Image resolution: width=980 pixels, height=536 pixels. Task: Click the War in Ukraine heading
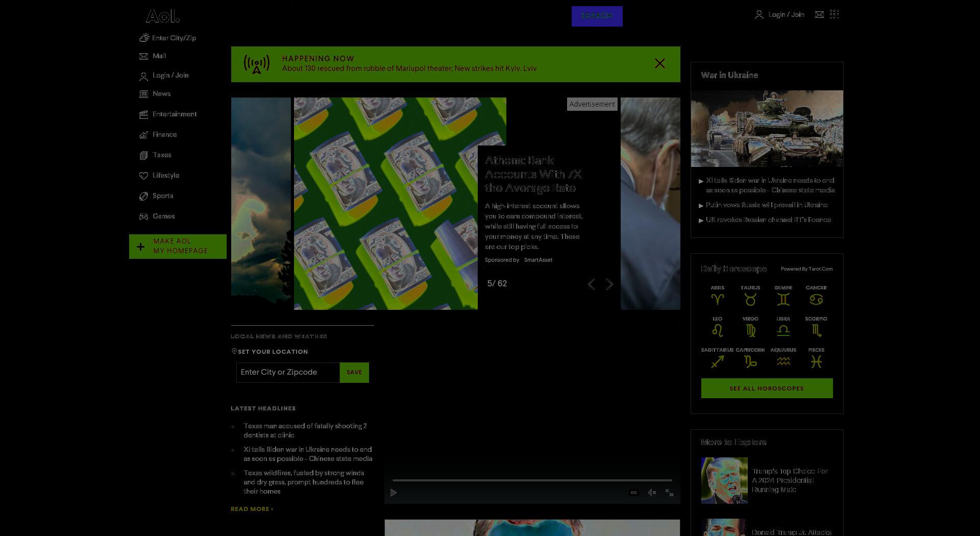(729, 75)
